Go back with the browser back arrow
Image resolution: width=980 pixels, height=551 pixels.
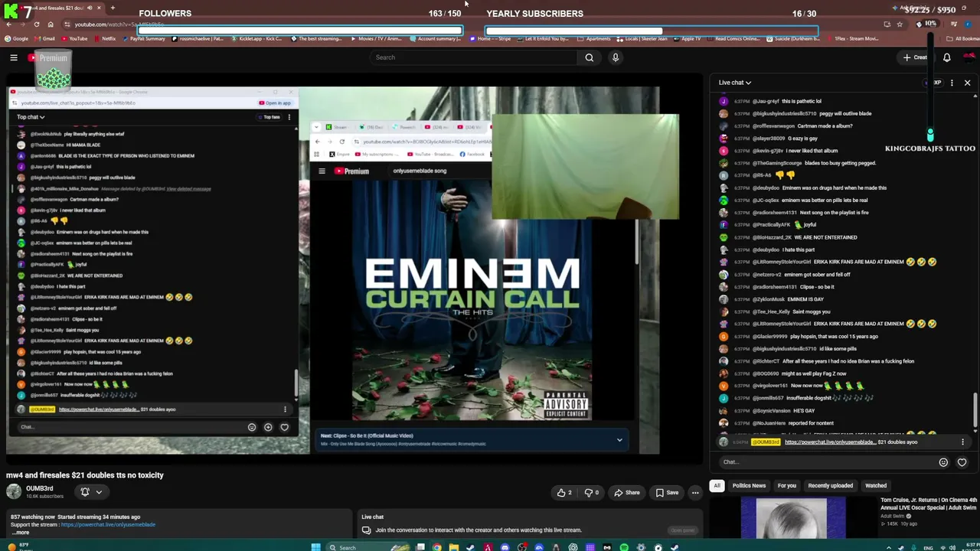point(8,24)
